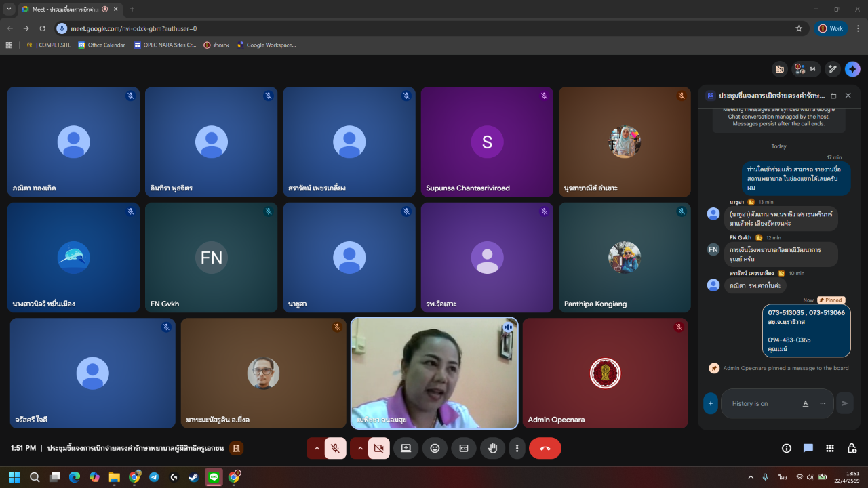Toggle closed captions on
Viewport: 868px width, 488px height.
(x=464, y=448)
